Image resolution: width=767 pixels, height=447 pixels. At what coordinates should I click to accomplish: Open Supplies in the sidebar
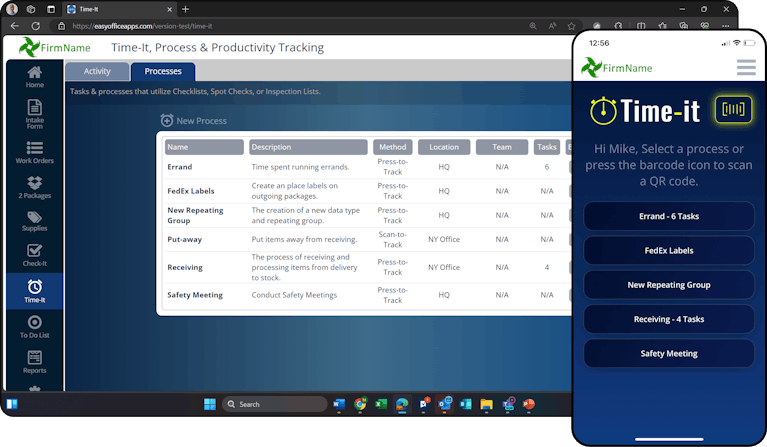pyautogui.click(x=34, y=221)
